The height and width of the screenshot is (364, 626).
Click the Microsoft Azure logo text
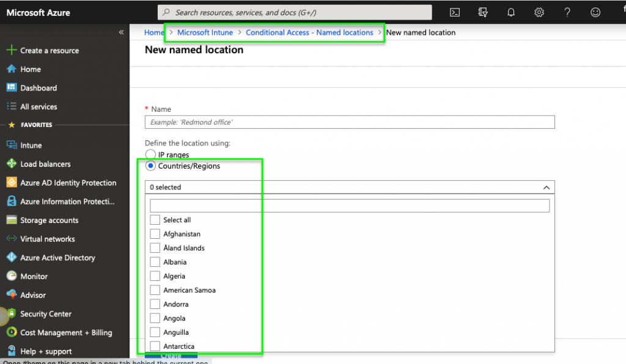click(39, 12)
